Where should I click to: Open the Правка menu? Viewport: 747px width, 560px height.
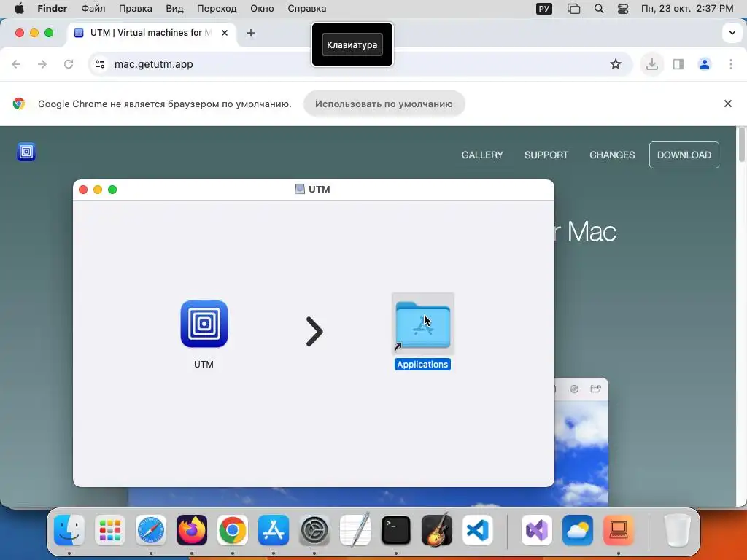(135, 9)
